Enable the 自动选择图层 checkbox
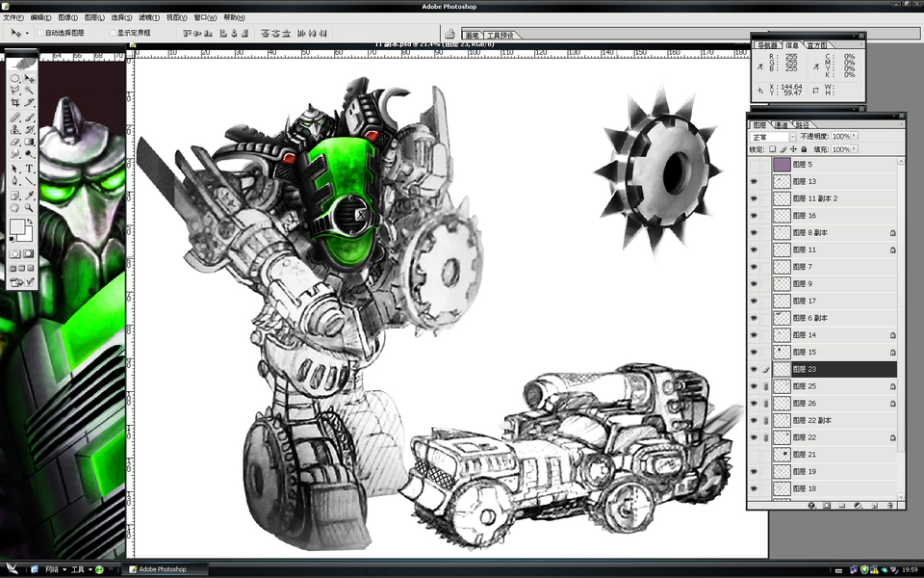The width and height of the screenshot is (924, 578). 40,33
